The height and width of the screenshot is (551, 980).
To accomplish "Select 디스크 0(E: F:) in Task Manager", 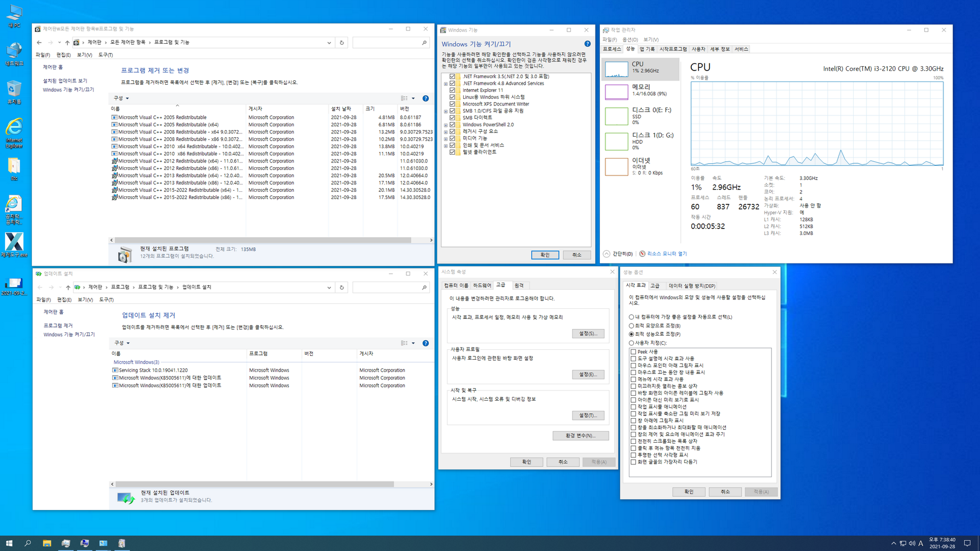I will pyautogui.click(x=640, y=115).
